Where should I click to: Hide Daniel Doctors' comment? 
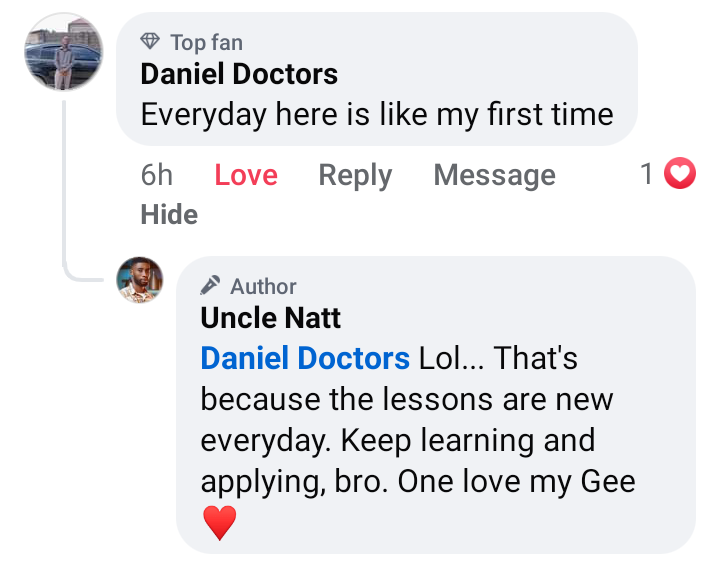point(169,214)
